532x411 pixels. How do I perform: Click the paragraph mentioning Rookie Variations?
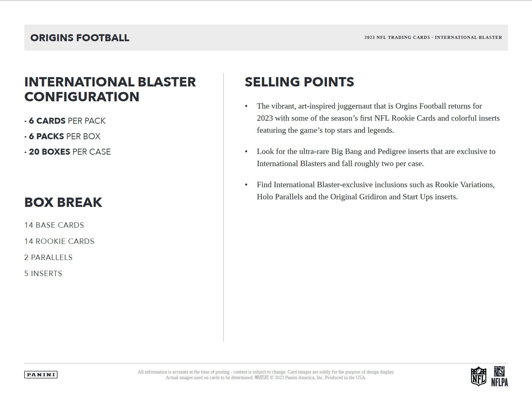[375, 191]
